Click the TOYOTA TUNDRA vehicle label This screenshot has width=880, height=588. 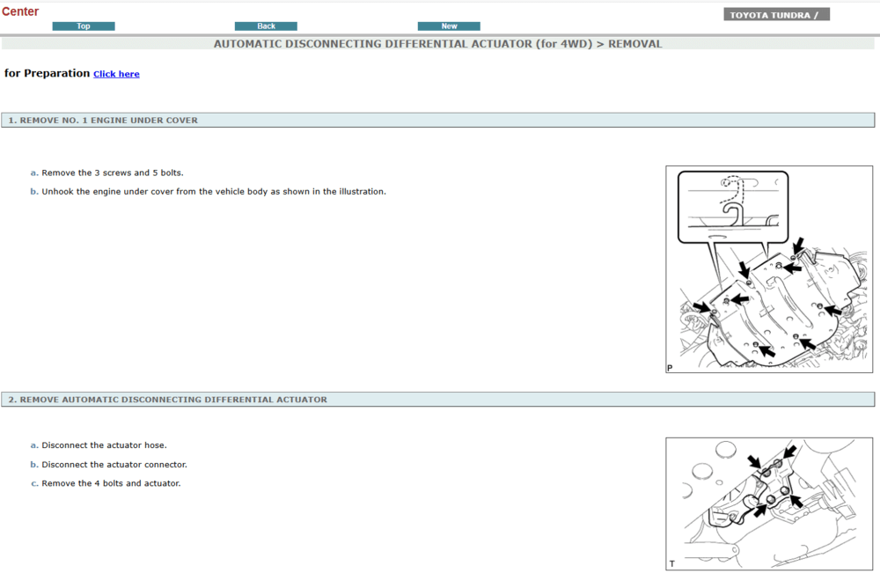(776, 15)
